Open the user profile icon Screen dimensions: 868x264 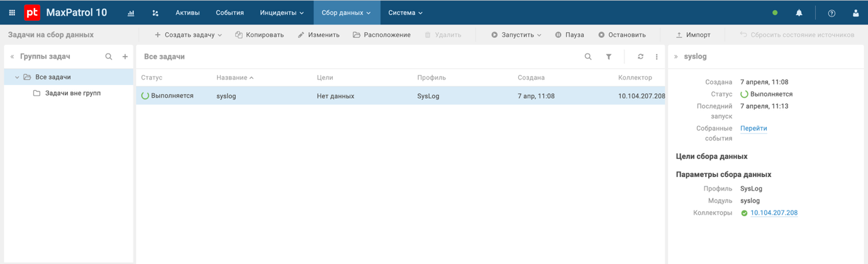click(855, 13)
